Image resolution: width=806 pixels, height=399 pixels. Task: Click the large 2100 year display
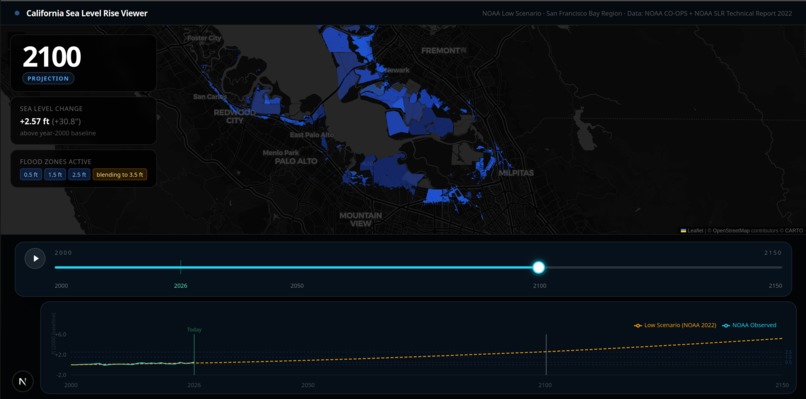tap(51, 57)
